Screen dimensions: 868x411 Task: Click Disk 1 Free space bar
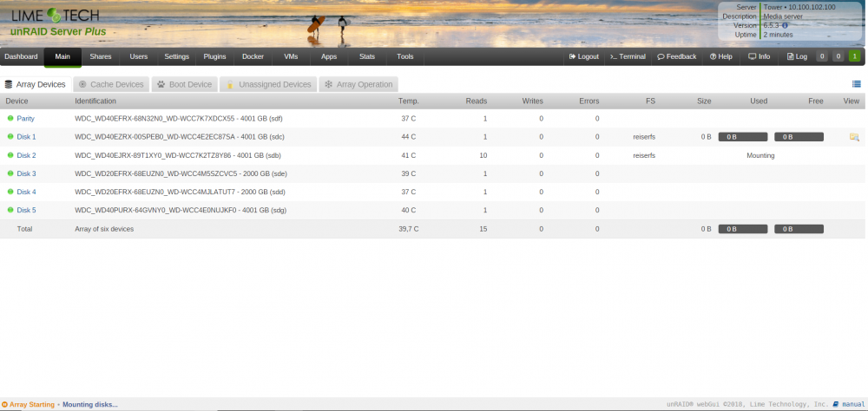[x=799, y=137]
